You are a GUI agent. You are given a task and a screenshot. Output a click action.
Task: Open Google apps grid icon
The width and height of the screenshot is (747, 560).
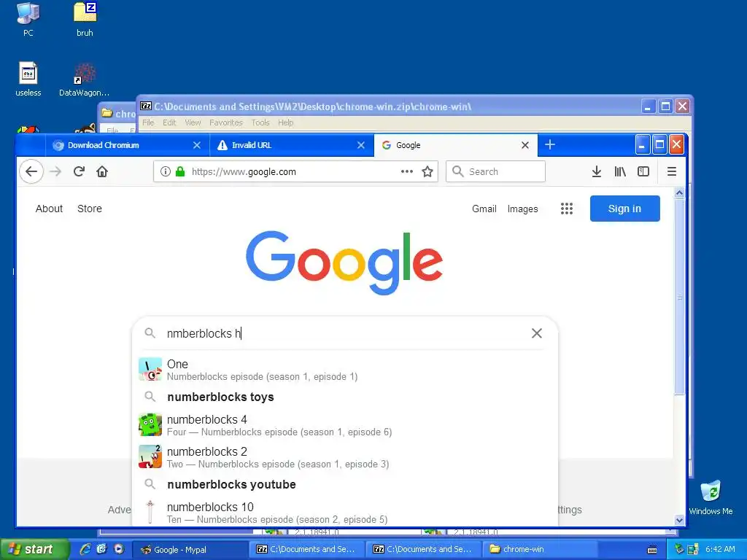point(566,209)
